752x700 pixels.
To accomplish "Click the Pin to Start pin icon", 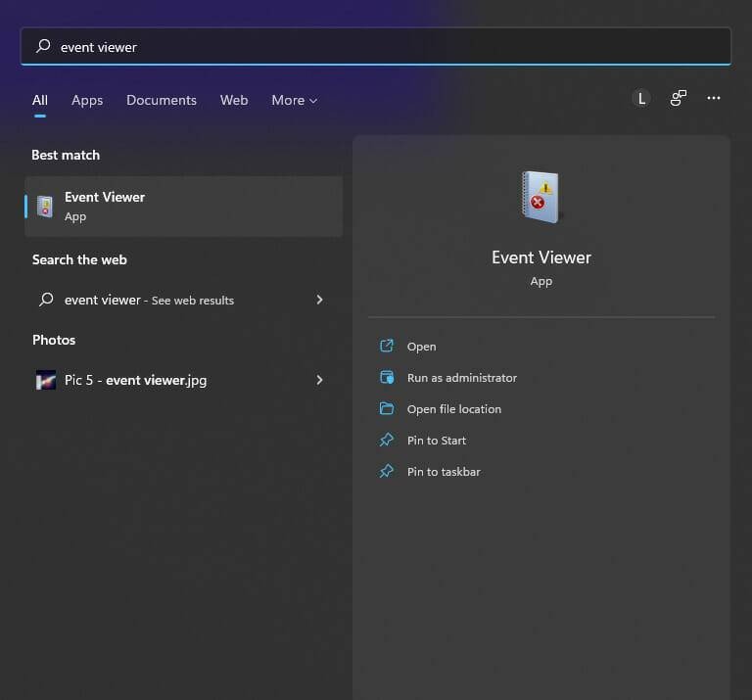I will tap(387, 441).
